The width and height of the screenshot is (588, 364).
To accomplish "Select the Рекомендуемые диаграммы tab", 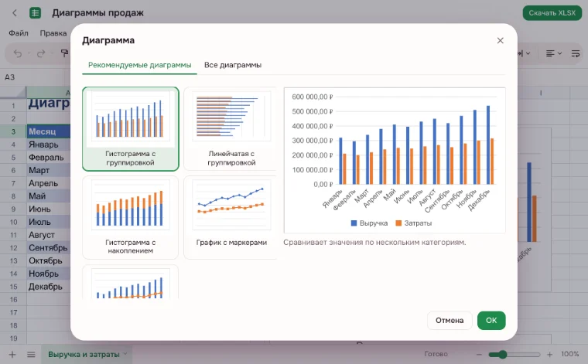I will pyautogui.click(x=139, y=65).
